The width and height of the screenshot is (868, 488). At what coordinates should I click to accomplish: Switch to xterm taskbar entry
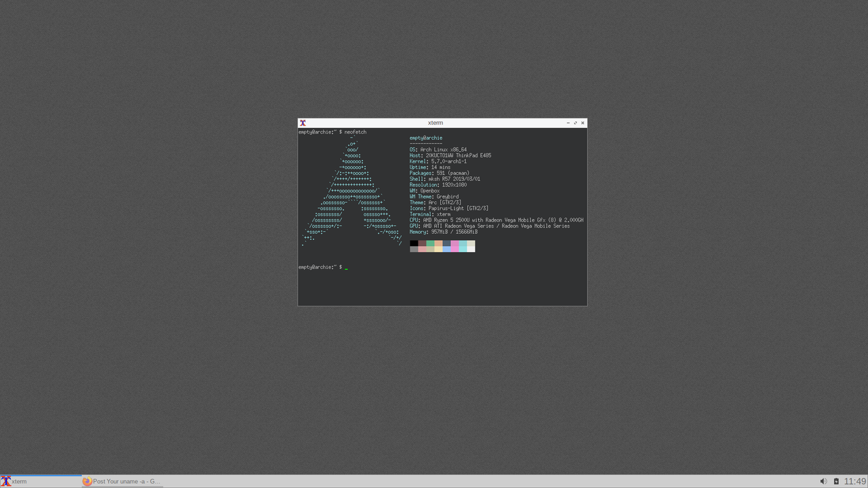[41, 481]
